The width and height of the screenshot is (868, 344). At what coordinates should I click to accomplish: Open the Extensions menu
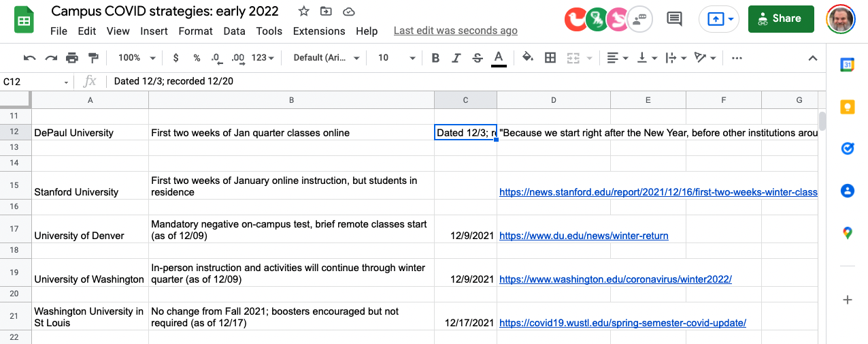[318, 31]
